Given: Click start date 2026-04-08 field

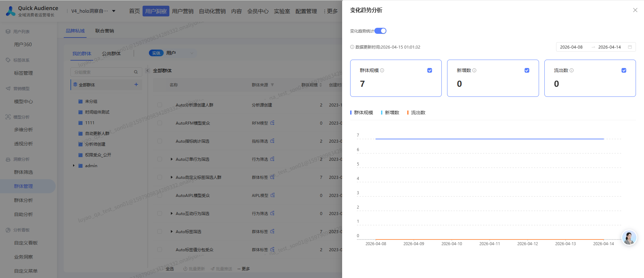Looking at the screenshot, I should (x=571, y=47).
